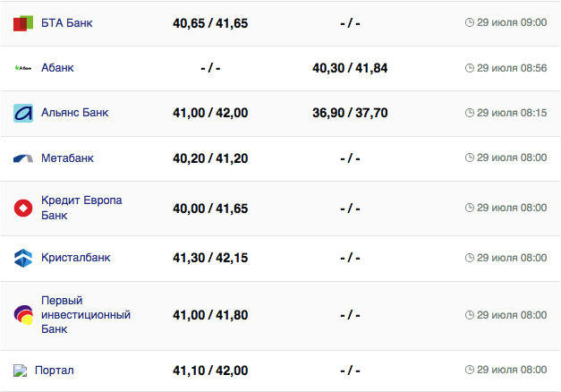The image size is (561, 392).
Task: Select the 36,90 / 37,70 rate
Action: (350, 113)
